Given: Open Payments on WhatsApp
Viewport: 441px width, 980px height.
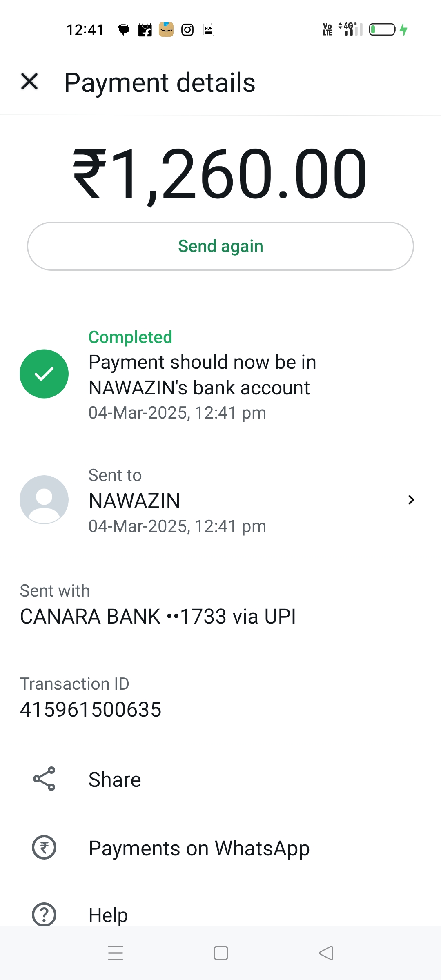Looking at the screenshot, I should [x=199, y=848].
